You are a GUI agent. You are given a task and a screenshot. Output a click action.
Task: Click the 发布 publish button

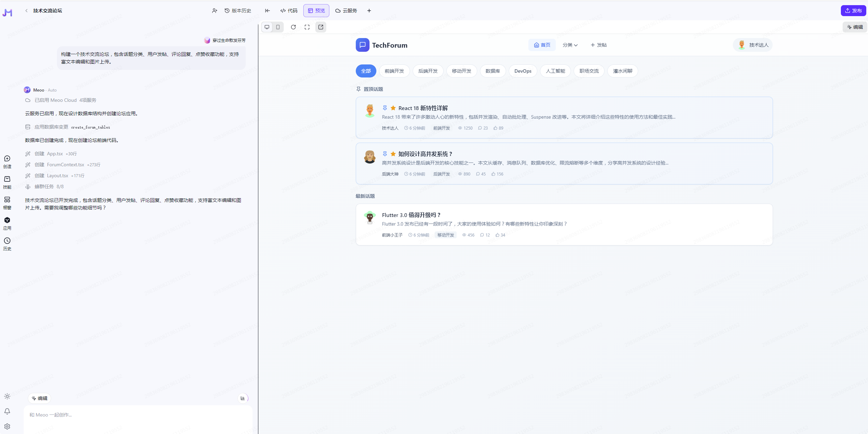tap(853, 11)
